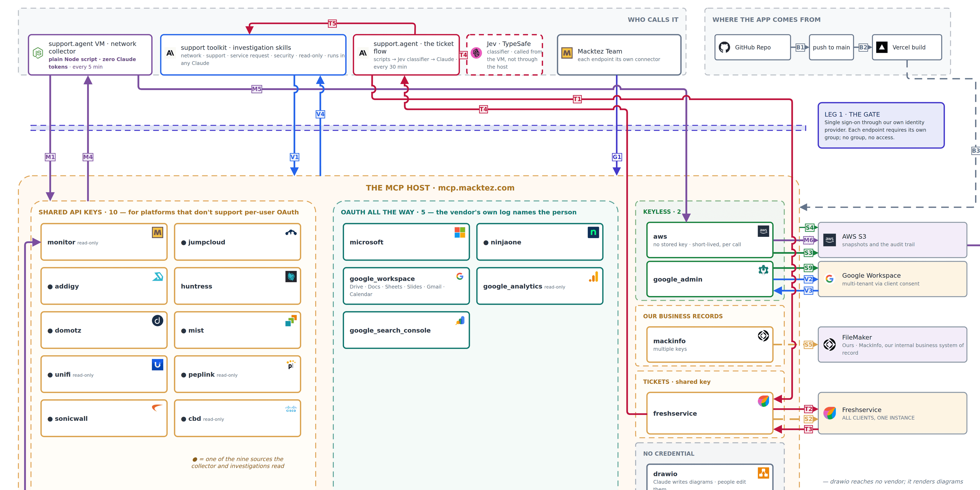980x490 pixels.
Task: Click the AWS logo in AWS S3 box
Action: [x=829, y=240]
